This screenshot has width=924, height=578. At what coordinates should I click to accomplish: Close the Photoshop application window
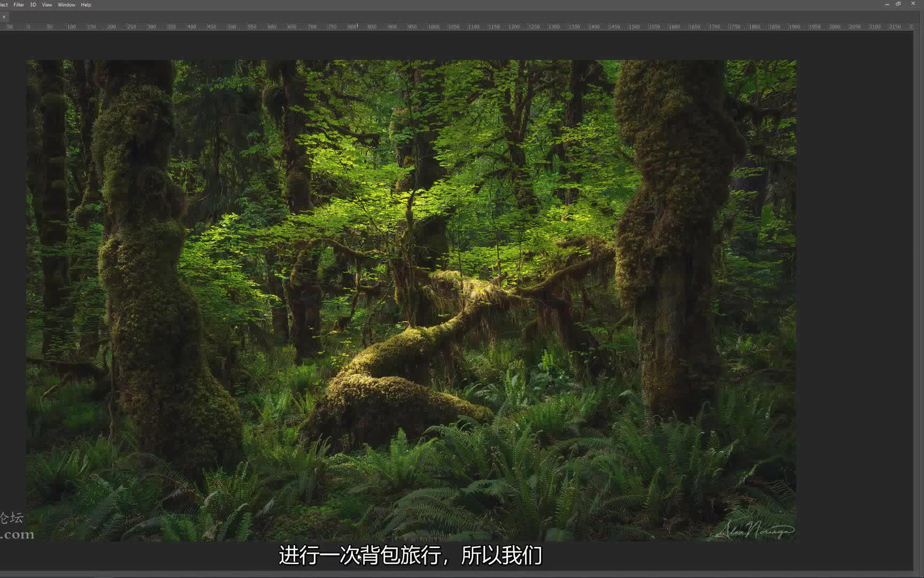913,4
